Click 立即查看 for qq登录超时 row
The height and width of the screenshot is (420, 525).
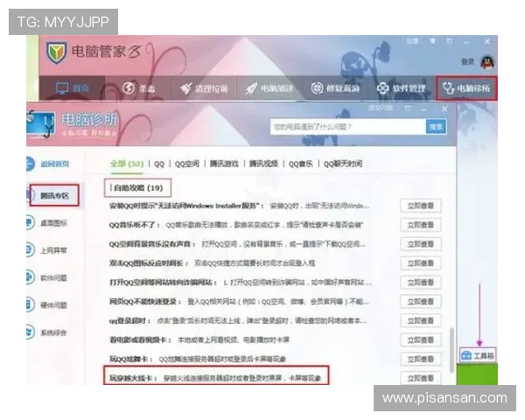pyautogui.click(x=421, y=321)
